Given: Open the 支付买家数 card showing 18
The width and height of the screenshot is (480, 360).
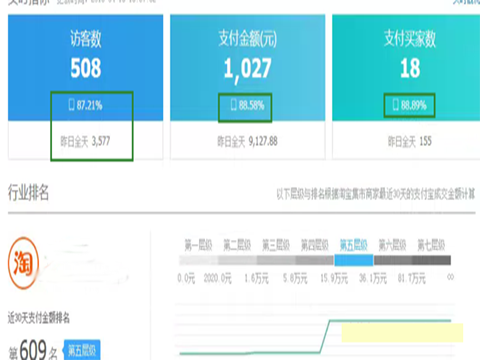Looking at the screenshot, I should pos(406,87).
